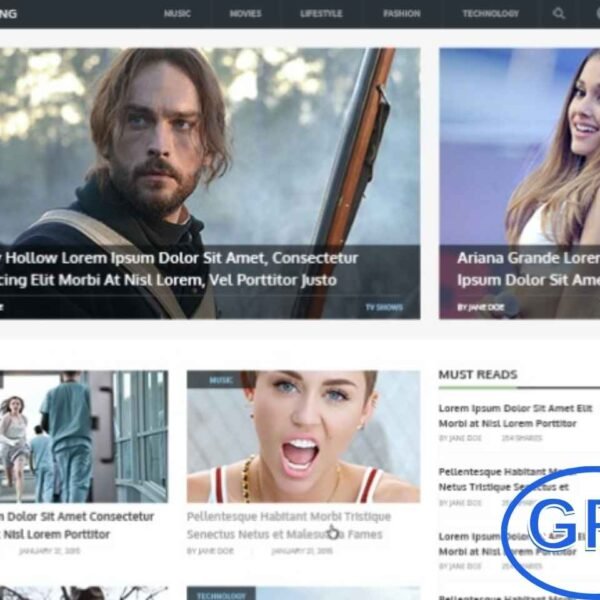Open the Music menu item
600x600 pixels.
(x=177, y=13)
